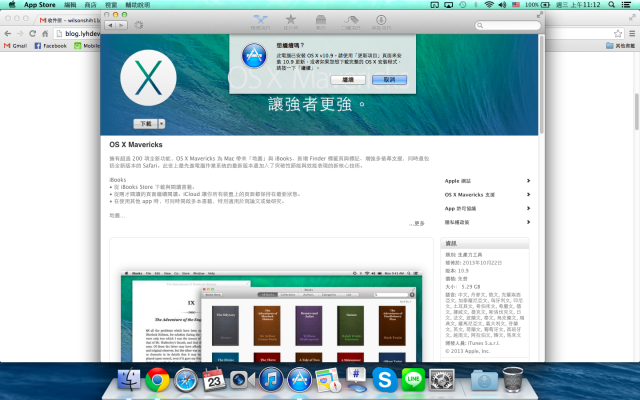This screenshot has width=640, height=400.
Task: Open the 商店 menu
Action: (x=90, y=5)
